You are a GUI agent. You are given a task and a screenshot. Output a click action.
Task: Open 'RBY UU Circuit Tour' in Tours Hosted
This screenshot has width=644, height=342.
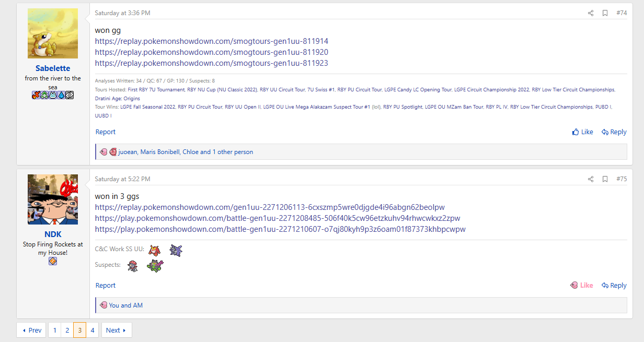tap(282, 90)
